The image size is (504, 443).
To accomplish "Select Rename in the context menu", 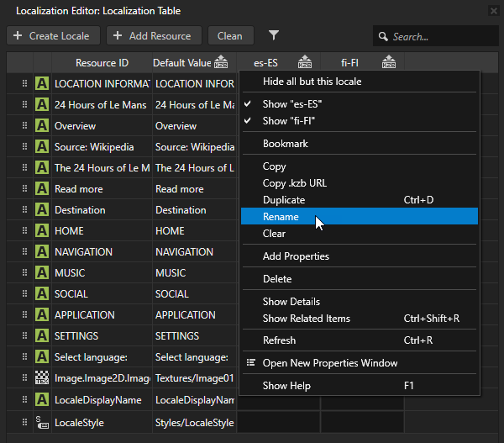I will coord(281,217).
